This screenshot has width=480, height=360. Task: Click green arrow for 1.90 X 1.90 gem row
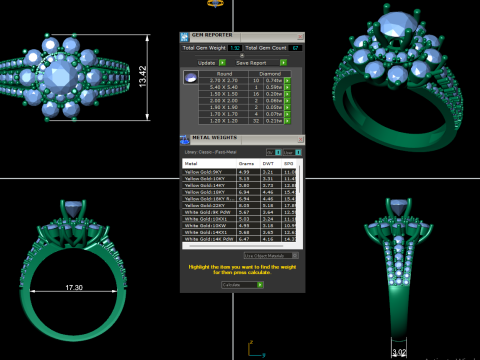(287, 107)
